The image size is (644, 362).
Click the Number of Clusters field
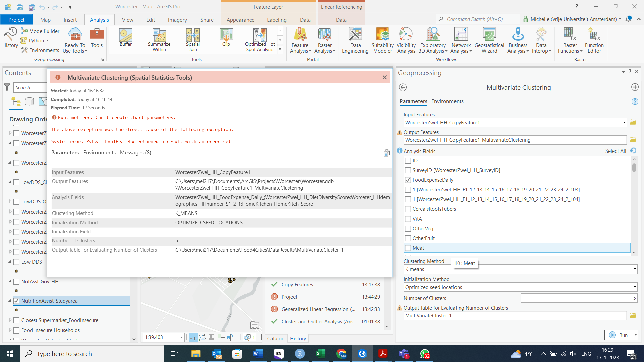pos(578,298)
